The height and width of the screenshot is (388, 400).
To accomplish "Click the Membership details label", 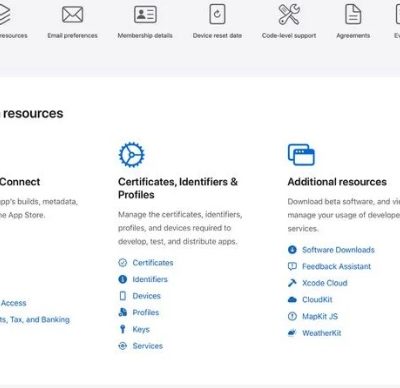I will 145,35.
